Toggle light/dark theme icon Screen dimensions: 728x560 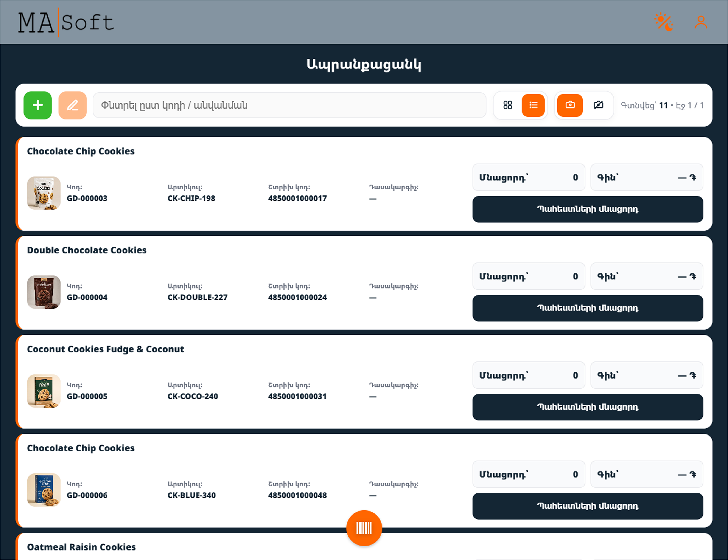(x=663, y=22)
